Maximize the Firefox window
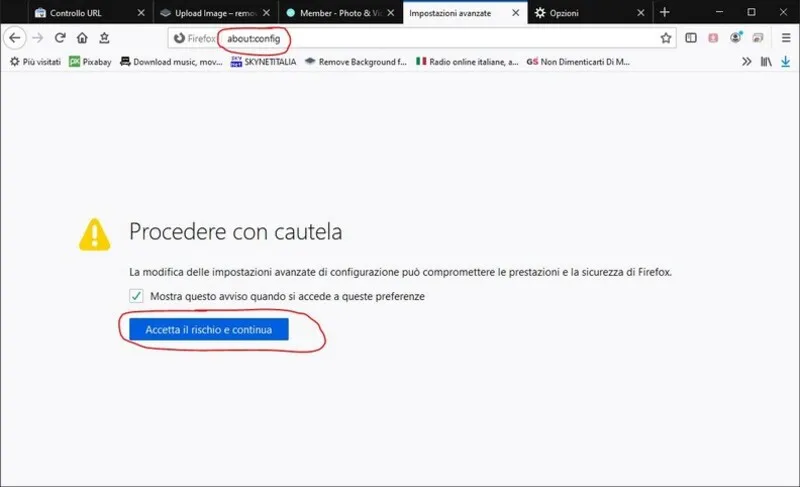Screen dimensions: 800x487 (x=751, y=12)
